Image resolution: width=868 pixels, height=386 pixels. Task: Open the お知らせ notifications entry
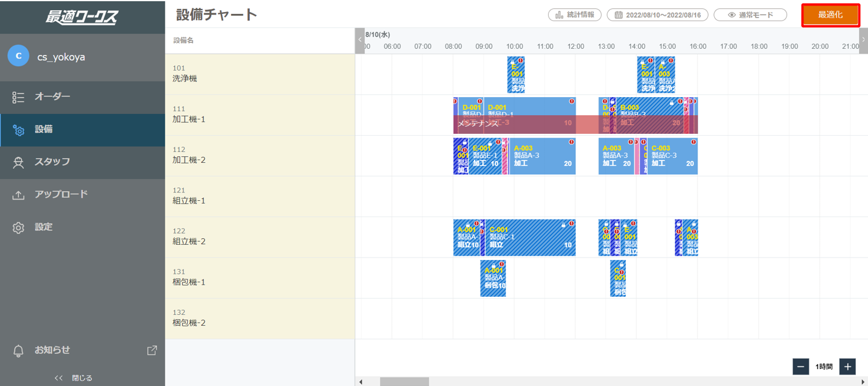tap(82, 350)
